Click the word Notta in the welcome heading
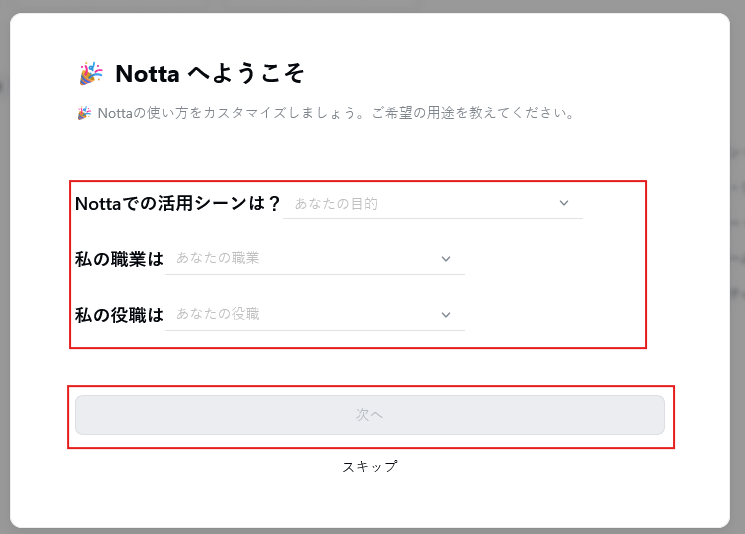Image resolution: width=745 pixels, height=534 pixels. pos(147,74)
